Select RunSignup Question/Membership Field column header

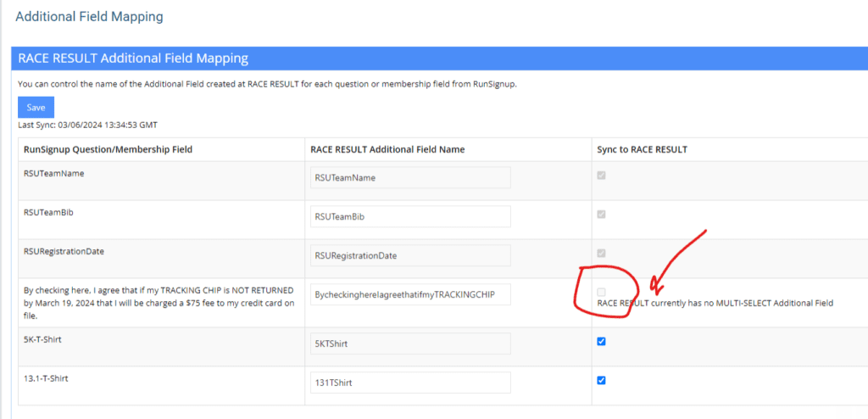[x=108, y=149]
